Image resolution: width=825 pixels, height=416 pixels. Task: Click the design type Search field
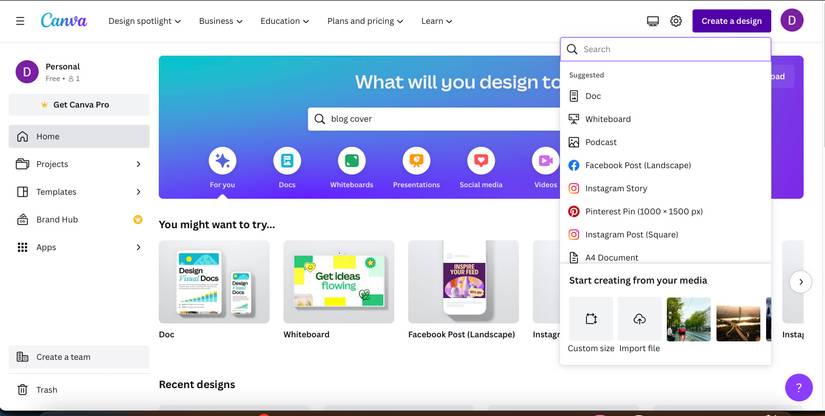coord(666,49)
